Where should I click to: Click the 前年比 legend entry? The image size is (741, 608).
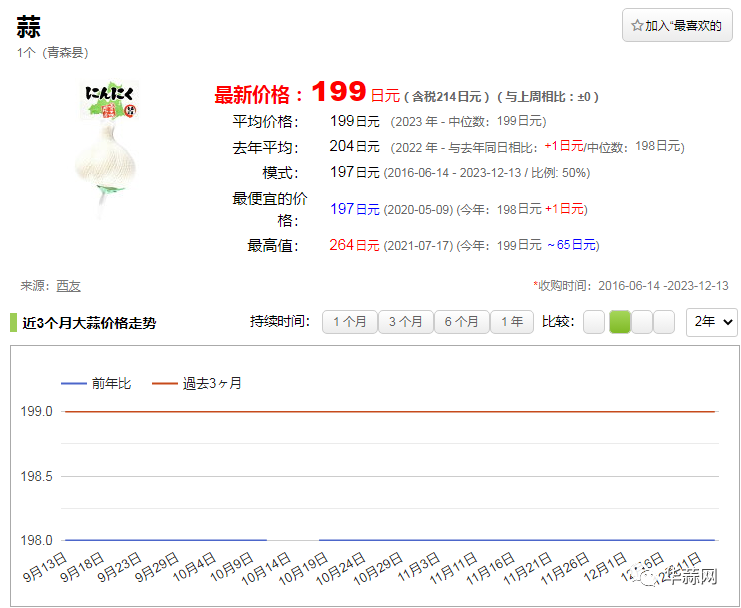[96, 383]
